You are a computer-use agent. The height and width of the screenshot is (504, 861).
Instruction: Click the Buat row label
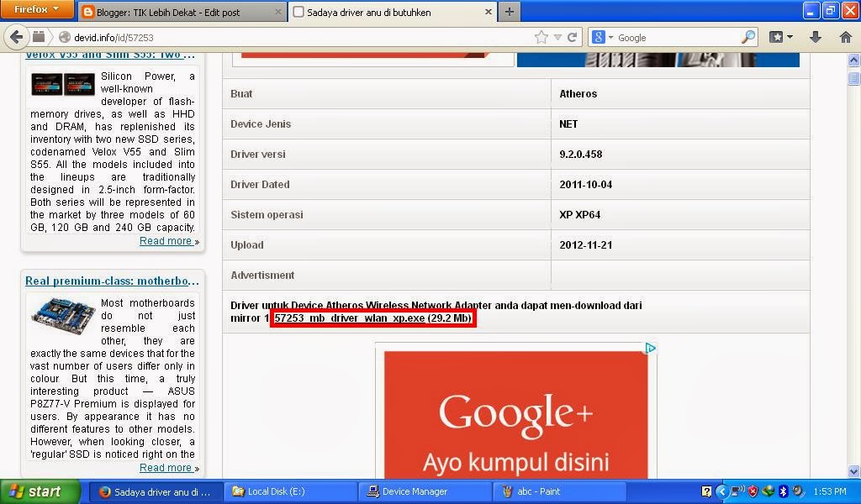point(241,94)
